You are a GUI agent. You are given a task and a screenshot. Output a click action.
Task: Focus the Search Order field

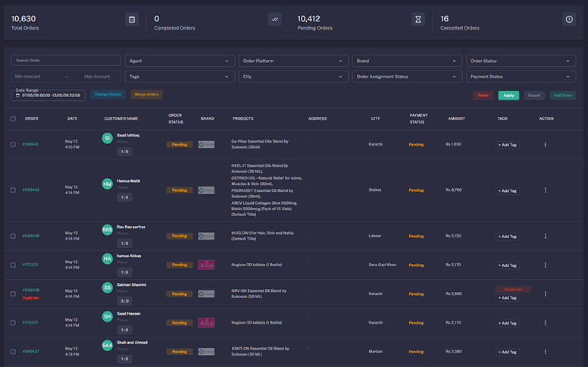66,61
